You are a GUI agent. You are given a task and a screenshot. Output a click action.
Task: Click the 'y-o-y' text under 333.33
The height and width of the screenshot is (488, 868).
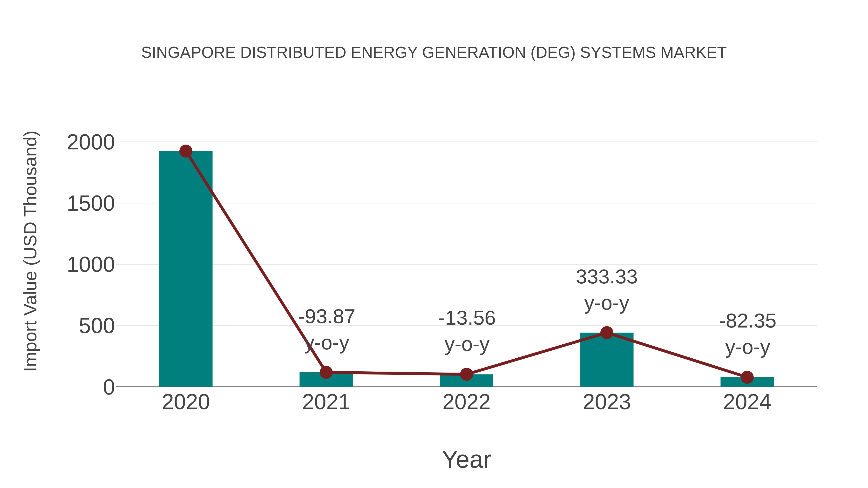607,304
